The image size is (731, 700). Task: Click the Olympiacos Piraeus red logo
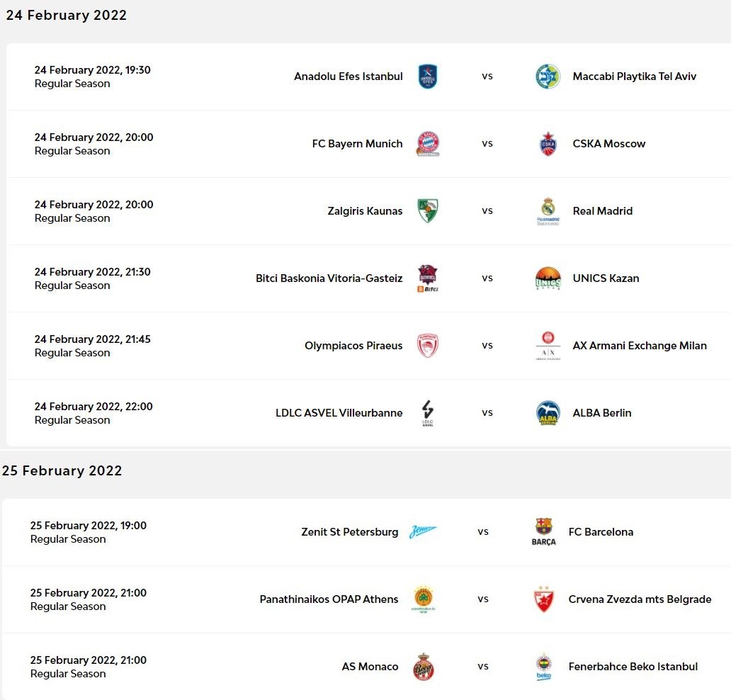point(428,346)
